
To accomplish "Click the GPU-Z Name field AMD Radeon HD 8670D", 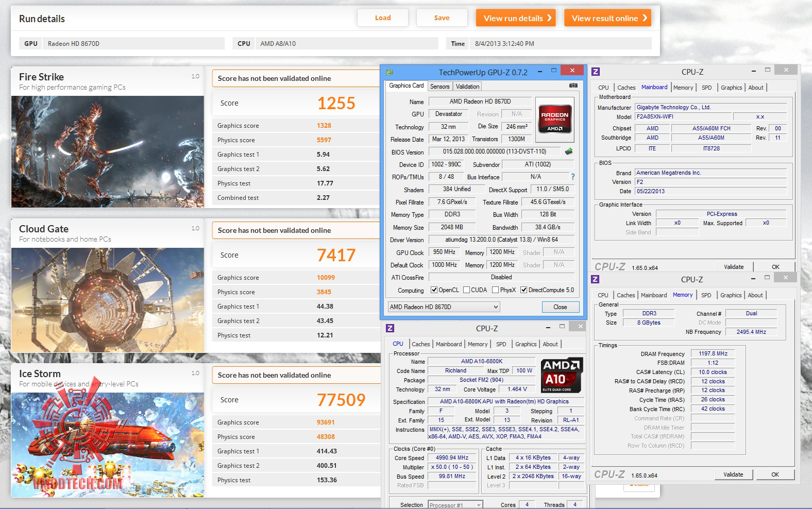I will pyautogui.click(x=480, y=101).
